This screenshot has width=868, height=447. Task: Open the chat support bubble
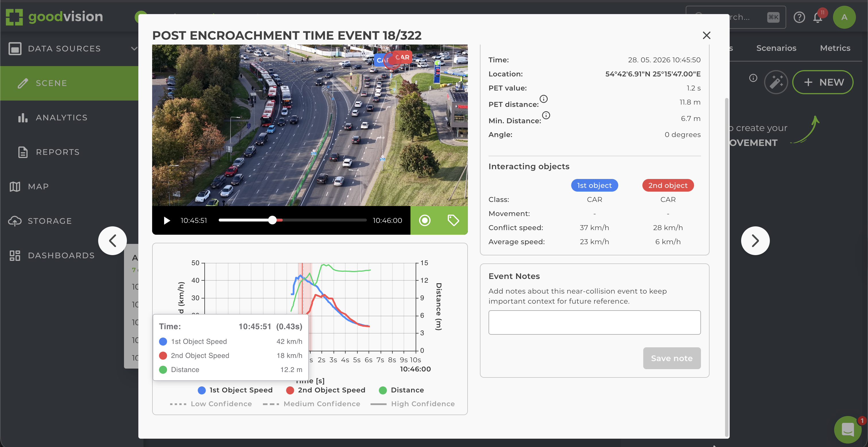[x=847, y=429]
